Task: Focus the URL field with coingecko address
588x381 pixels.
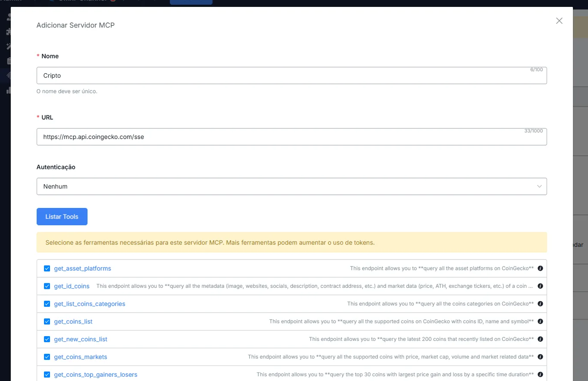Action: coord(291,137)
